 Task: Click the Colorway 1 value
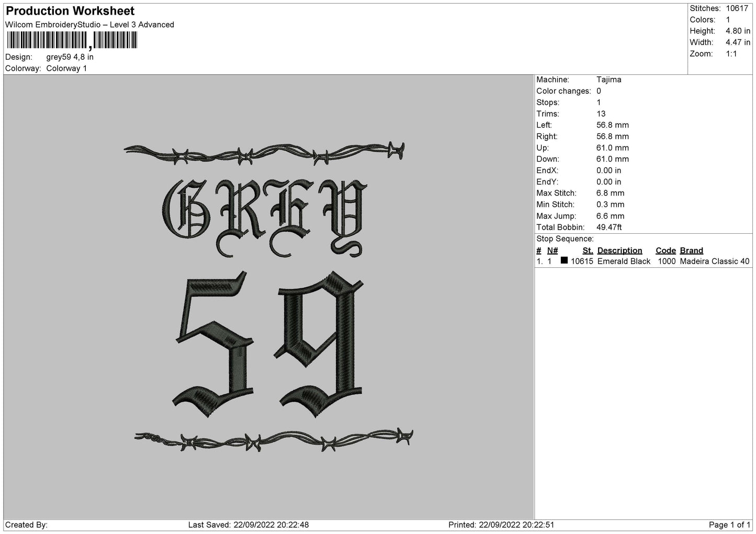coord(66,69)
